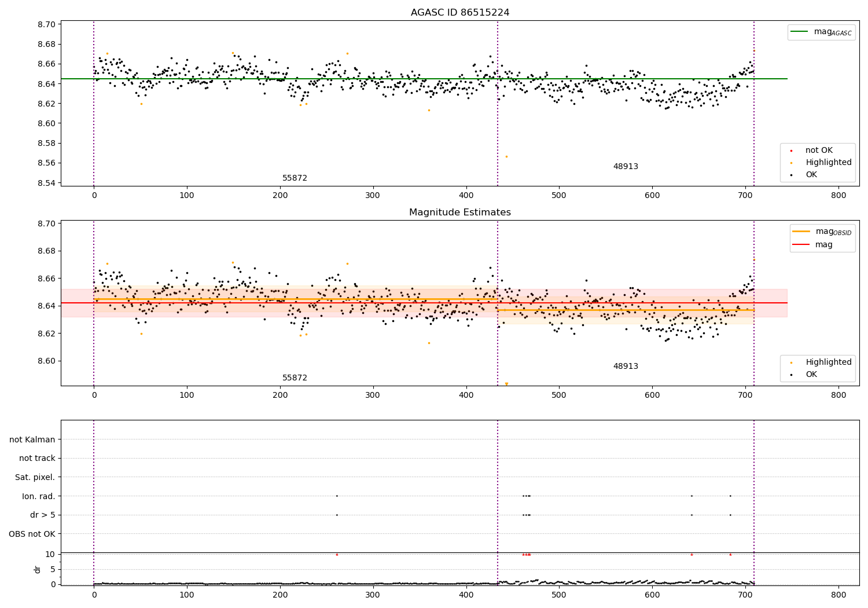868x608 pixels.
Task: Click the 8.56 y-tick label of the top plot
Action: [47, 163]
